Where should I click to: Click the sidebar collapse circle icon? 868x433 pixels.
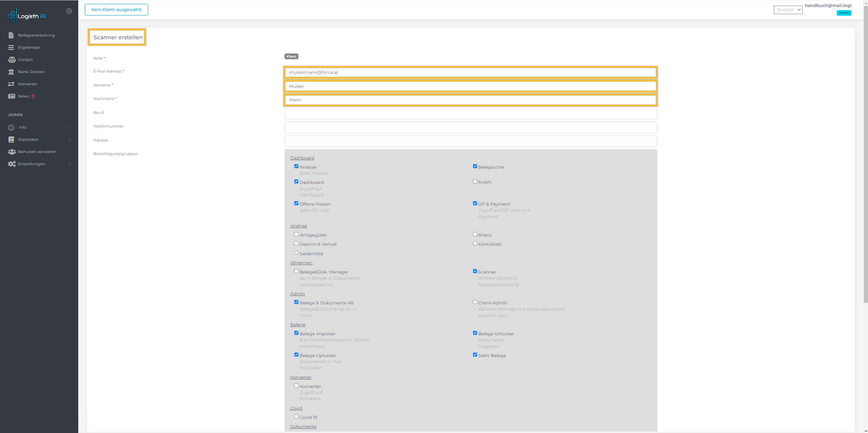(x=69, y=11)
